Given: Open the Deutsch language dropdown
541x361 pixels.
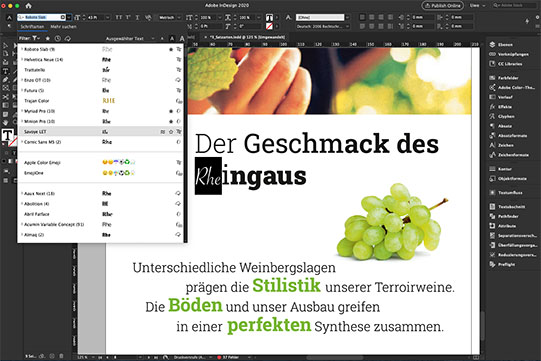Looking at the screenshot, I should coord(323,26).
